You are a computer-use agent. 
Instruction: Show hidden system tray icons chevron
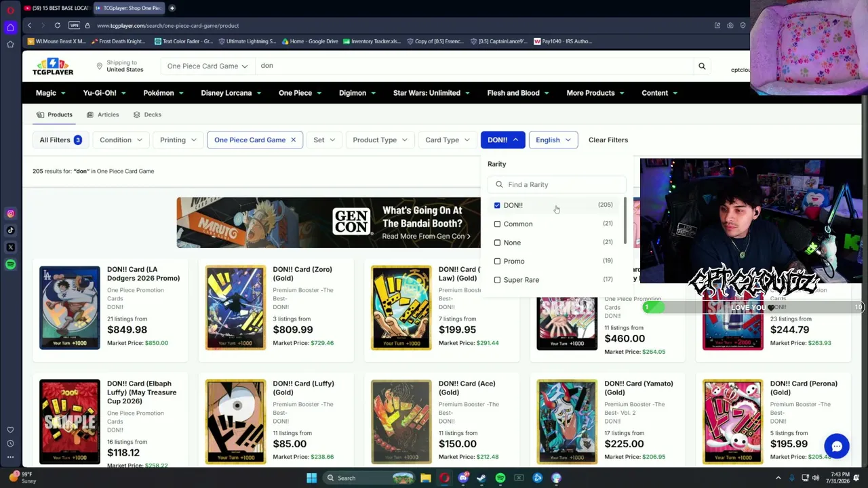click(x=778, y=478)
